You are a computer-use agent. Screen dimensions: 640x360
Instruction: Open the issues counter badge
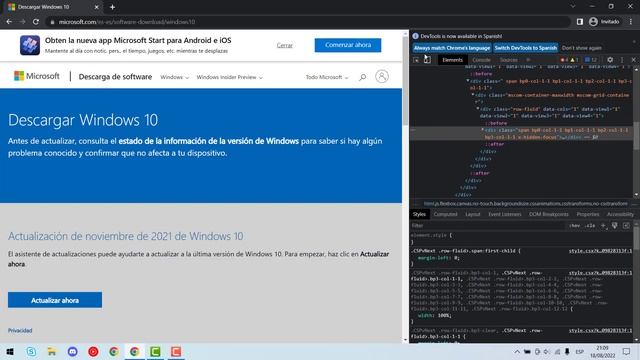coord(591,60)
